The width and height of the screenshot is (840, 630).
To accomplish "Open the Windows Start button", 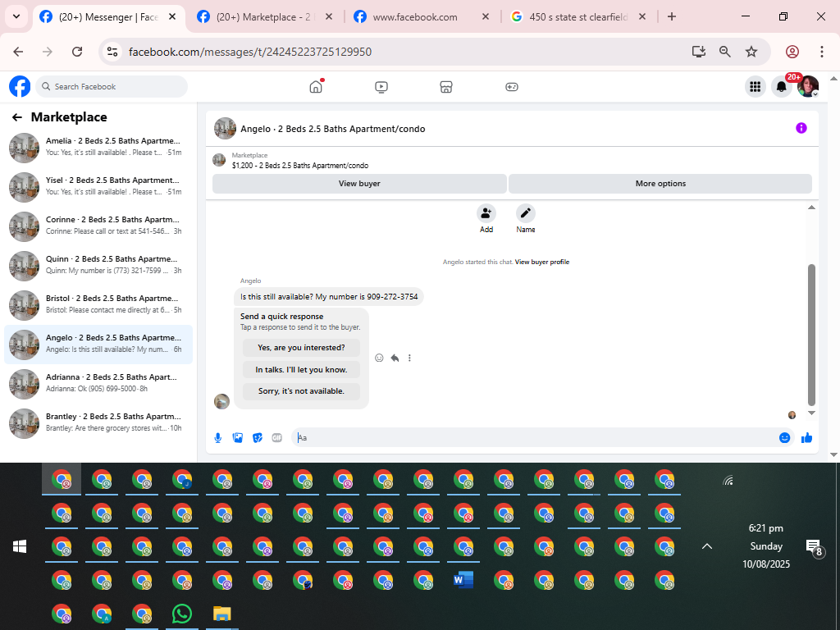I will [x=20, y=546].
